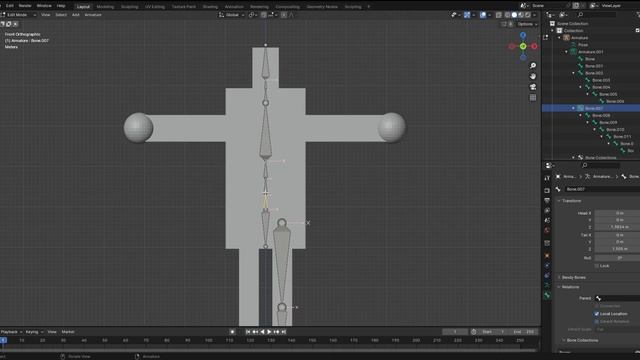Viewport: 640px width, 360px height.
Task: Open the Tool properties tab
Action: coord(547,178)
